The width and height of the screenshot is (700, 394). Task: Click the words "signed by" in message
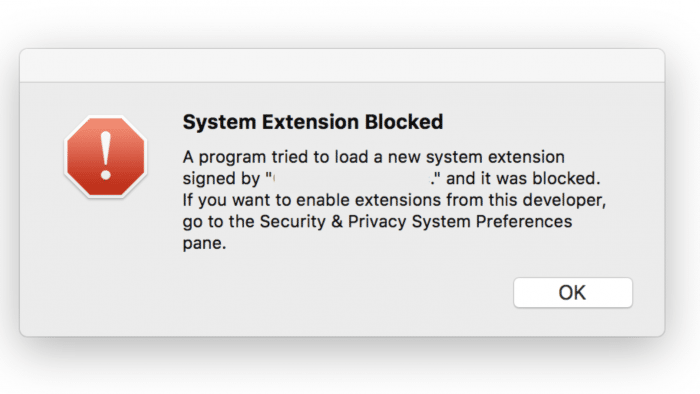221,179
